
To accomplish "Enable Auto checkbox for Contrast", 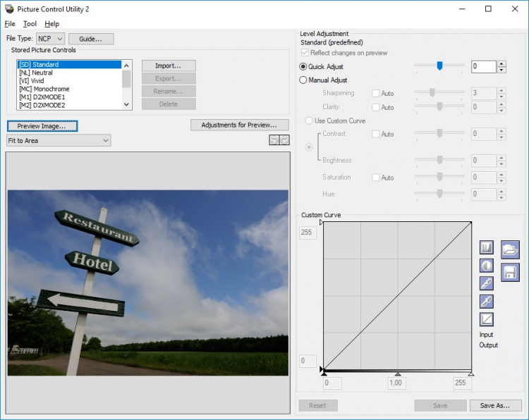I will pos(375,134).
